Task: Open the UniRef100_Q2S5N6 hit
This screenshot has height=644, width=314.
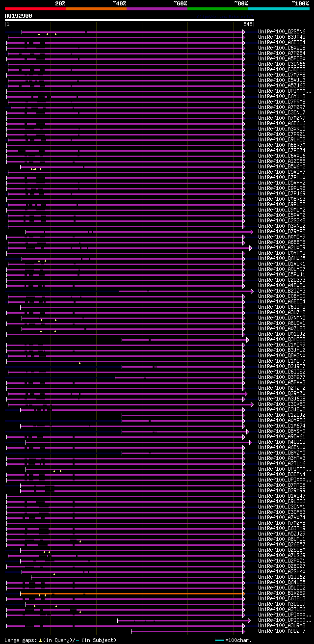Action: point(282,32)
